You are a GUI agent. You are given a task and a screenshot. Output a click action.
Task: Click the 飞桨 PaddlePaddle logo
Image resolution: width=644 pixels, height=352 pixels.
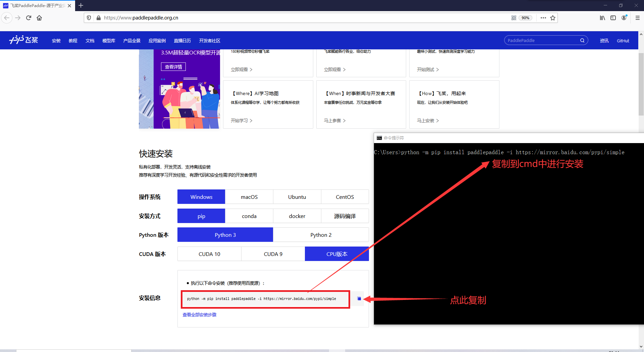coord(23,40)
